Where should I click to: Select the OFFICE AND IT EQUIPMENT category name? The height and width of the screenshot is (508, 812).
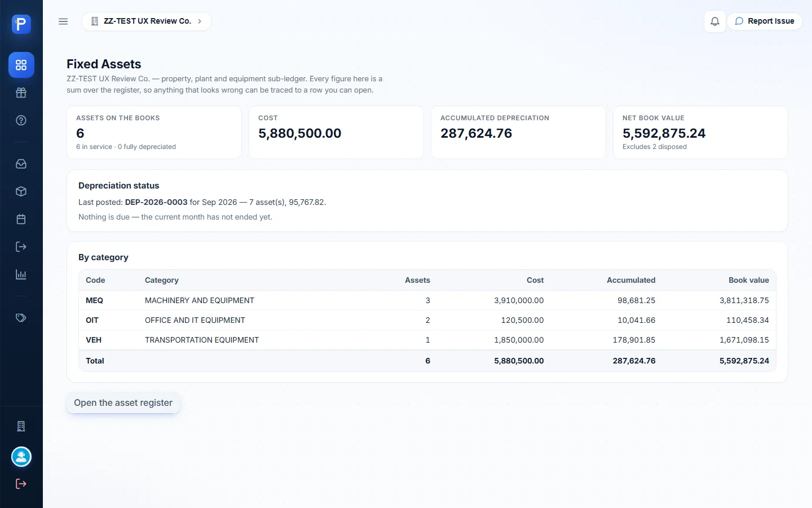point(195,320)
